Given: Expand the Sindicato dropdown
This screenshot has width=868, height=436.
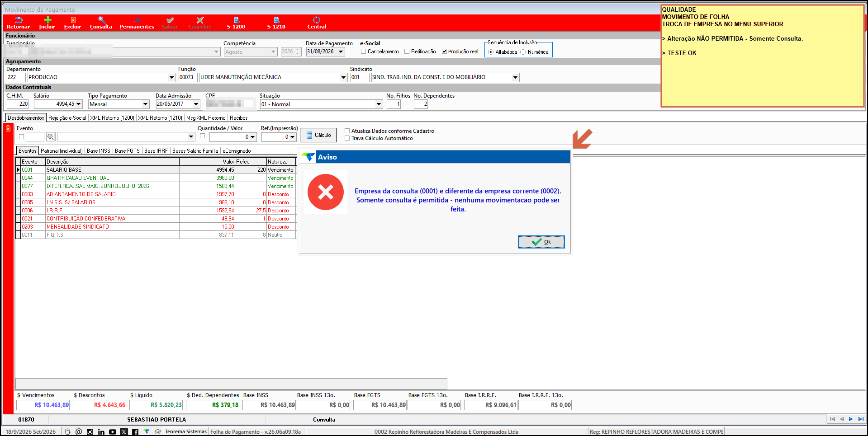Looking at the screenshot, I should [515, 77].
